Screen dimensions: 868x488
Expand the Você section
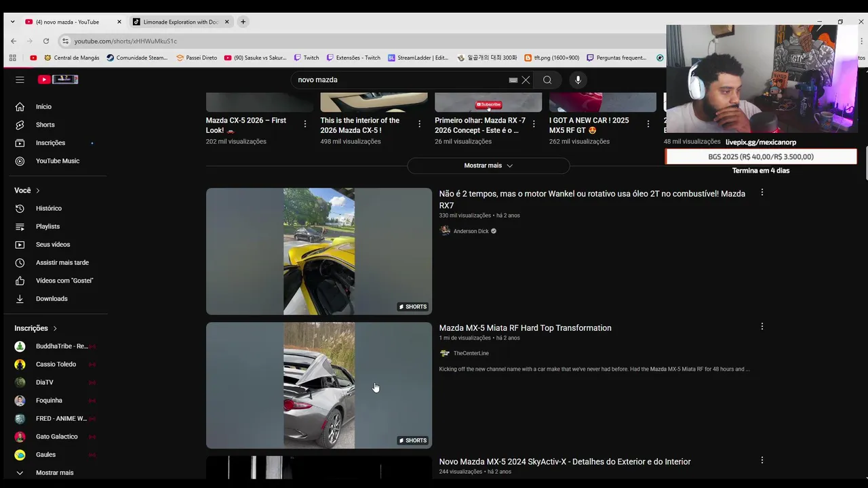[x=27, y=190]
